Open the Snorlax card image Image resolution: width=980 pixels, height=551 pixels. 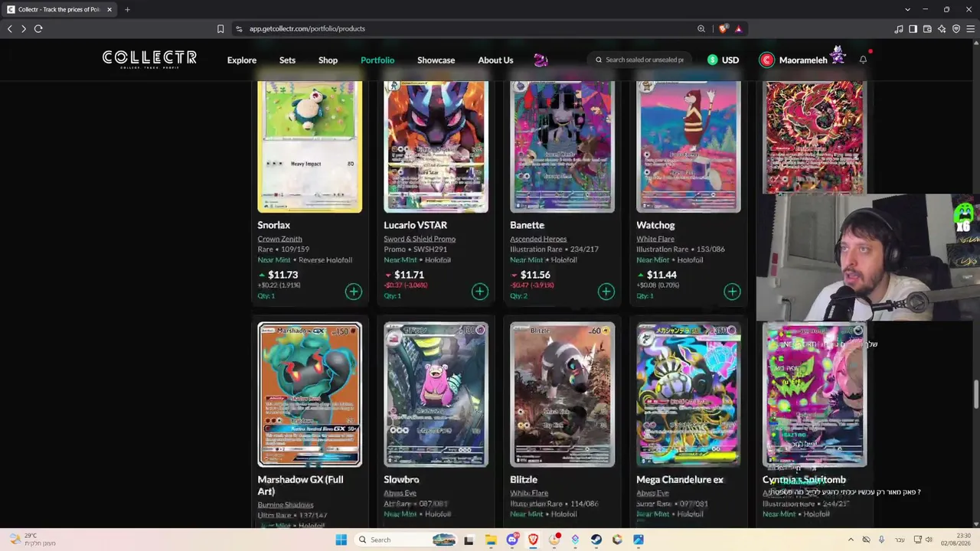(309, 146)
